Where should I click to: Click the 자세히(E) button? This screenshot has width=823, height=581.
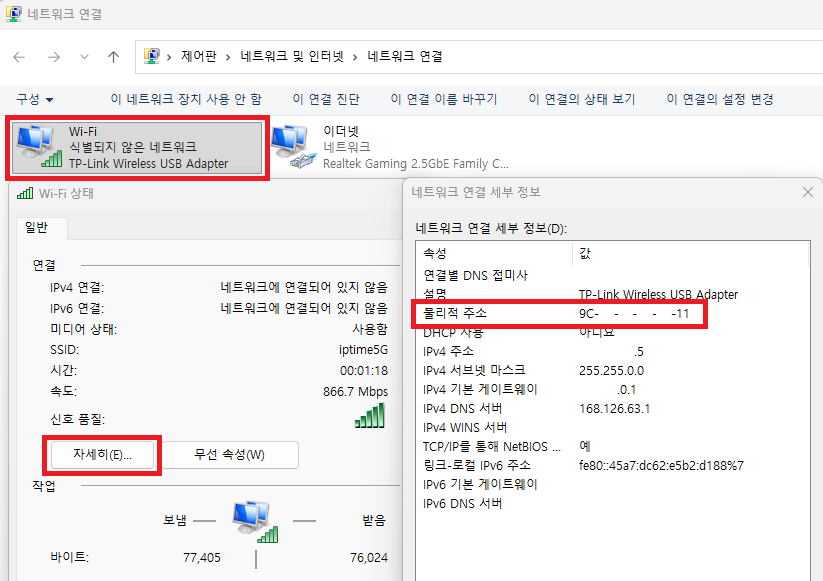102,454
